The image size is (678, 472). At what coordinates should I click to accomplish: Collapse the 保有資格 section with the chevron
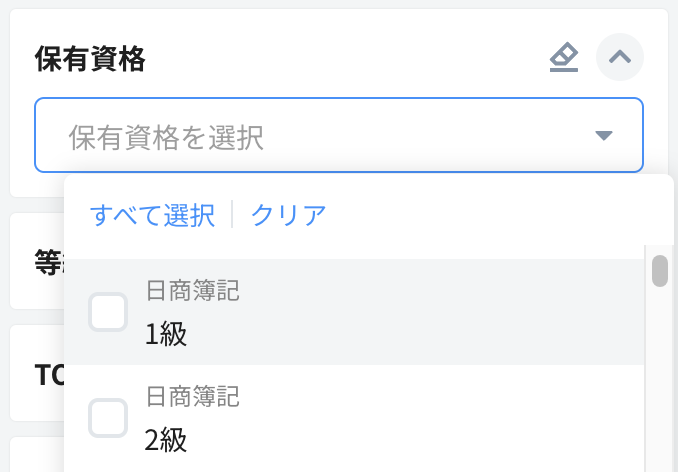(x=620, y=58)
